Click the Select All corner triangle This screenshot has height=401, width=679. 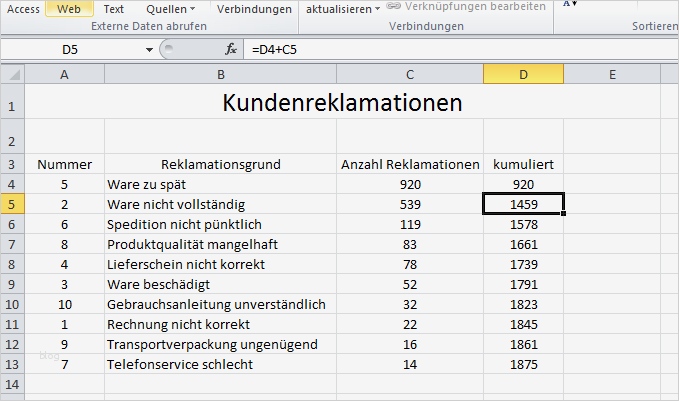pos(13,74)
